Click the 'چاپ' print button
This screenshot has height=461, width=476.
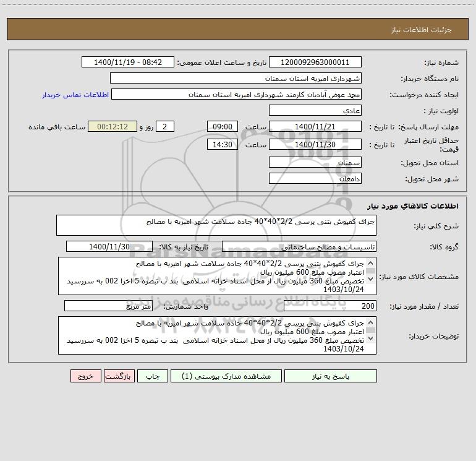153,376
